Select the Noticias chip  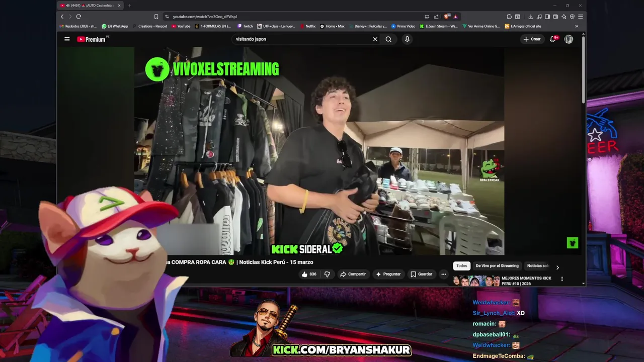pyautogui.click(x=537, y=266)
